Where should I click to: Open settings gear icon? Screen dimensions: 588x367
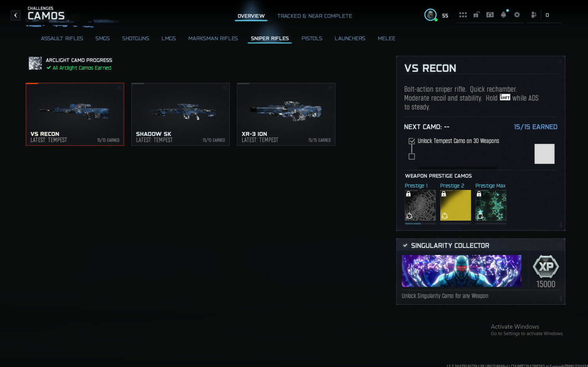point(517,15)
